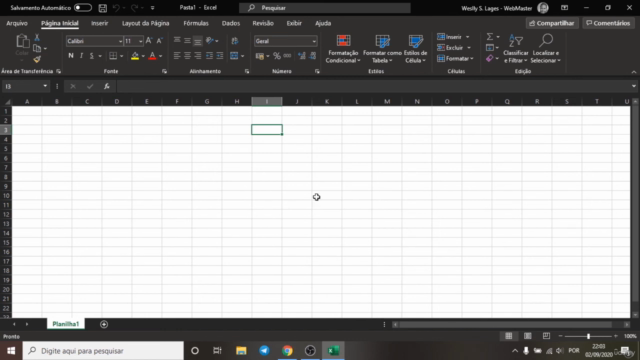Open Formatação Condicional menu
This screenshot has height=360, width=640.
(343, 49)
